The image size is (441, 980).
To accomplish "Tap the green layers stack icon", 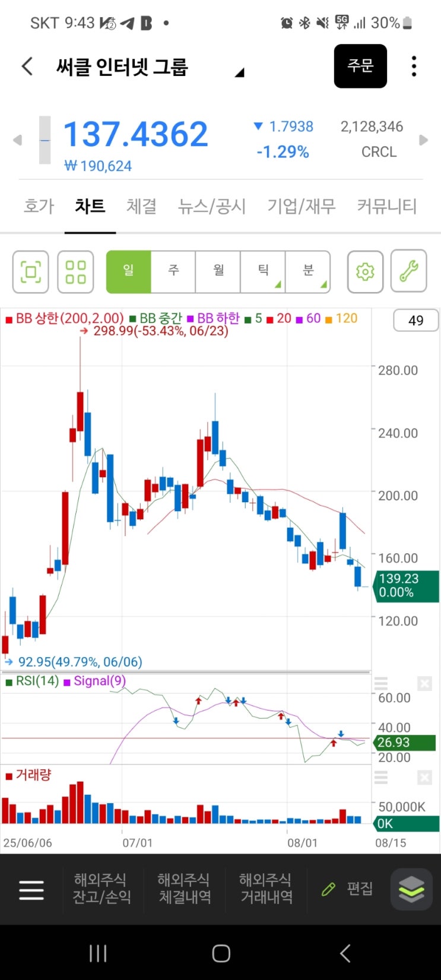I will [411, 889].
